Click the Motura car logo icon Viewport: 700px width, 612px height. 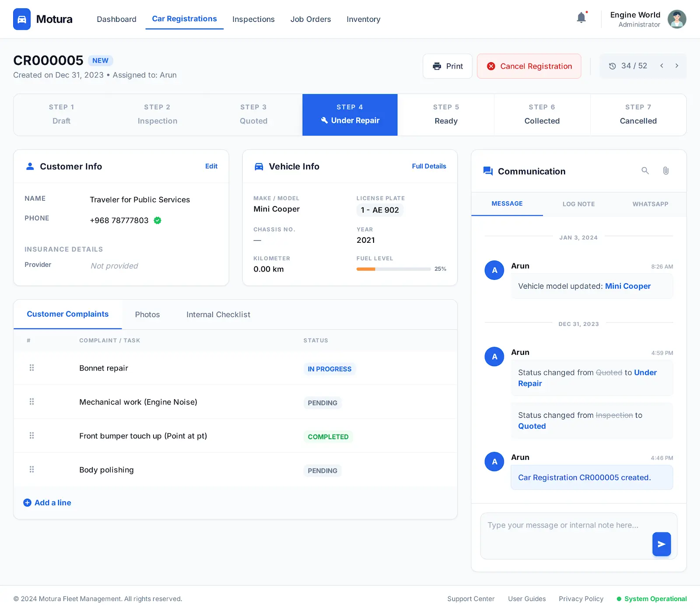tap(22, 19)
